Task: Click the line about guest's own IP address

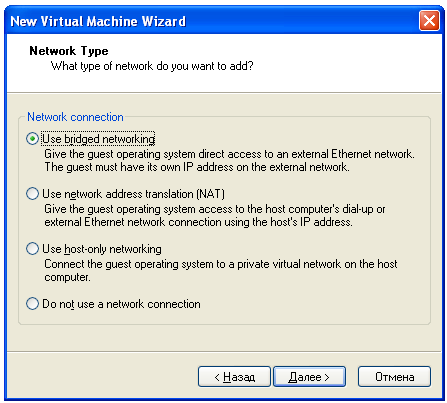Action: 197,167
